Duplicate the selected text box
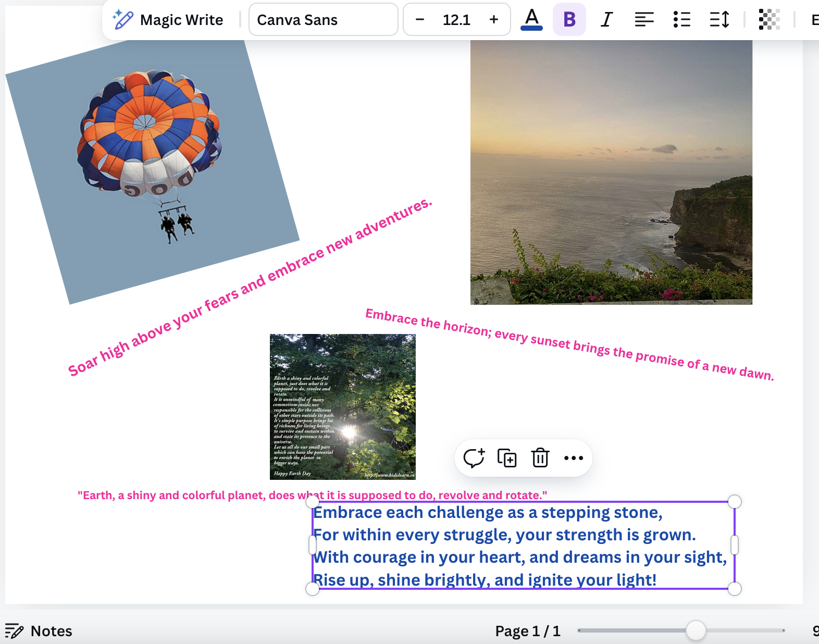The width and height of the screenshot is (819, 644). (x=507, y=458)
